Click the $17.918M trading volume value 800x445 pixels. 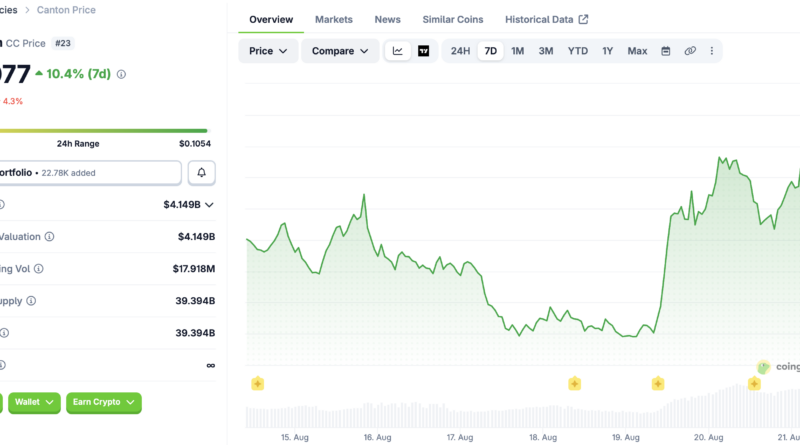[194, 269]
